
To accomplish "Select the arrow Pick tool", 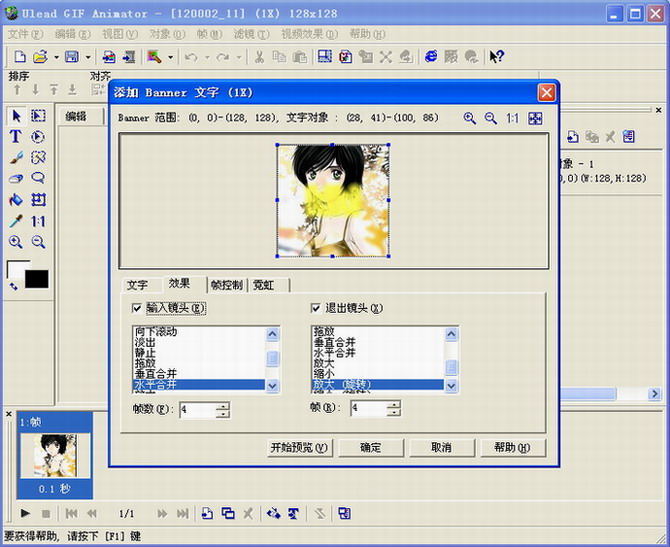I will coord(16,116).
